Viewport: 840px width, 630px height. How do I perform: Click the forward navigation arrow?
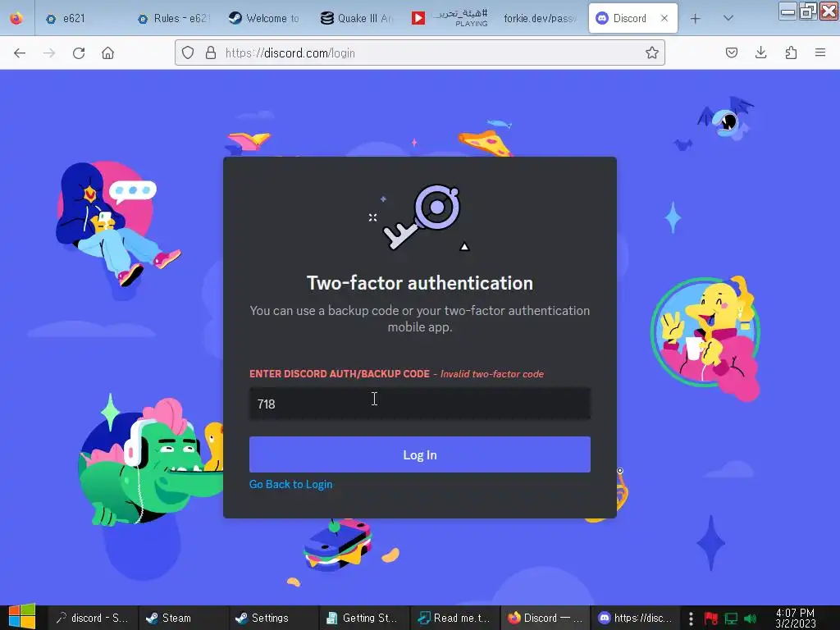click(49, 53)
